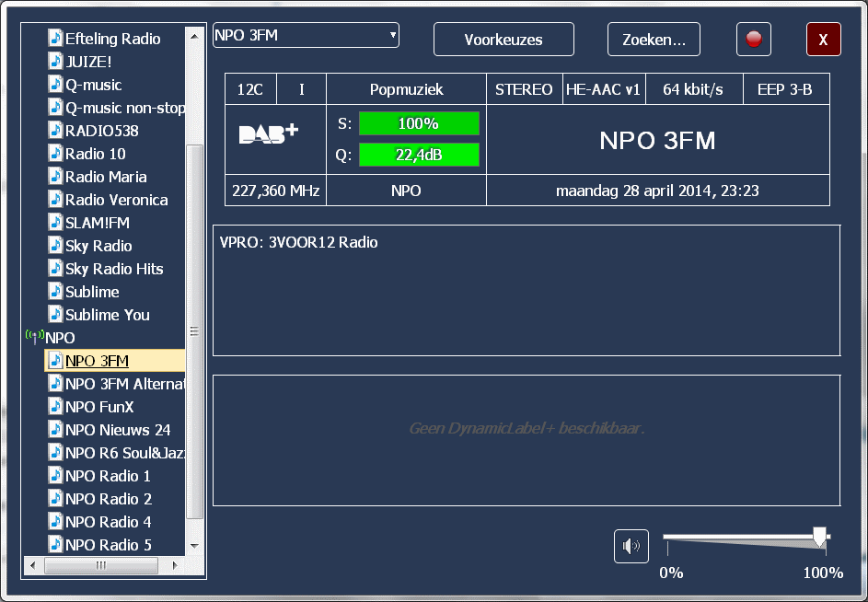Screen dimensions: 868x602
Task: Click the 12C channel cell
Action: (x=250, y=89)
